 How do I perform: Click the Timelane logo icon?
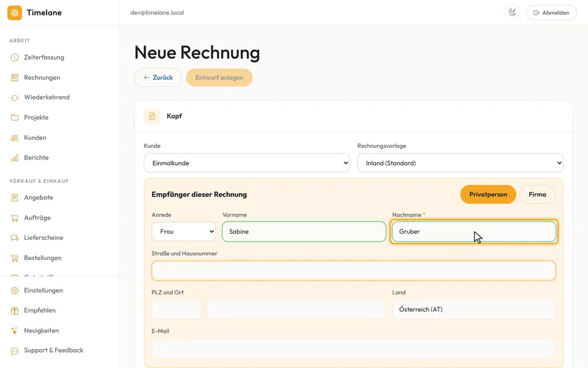15,13
